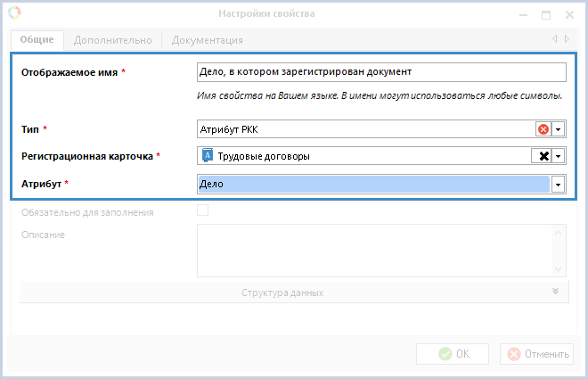Switch to the Дополнительно tab
Screen dimensions: 588x379
112,40
